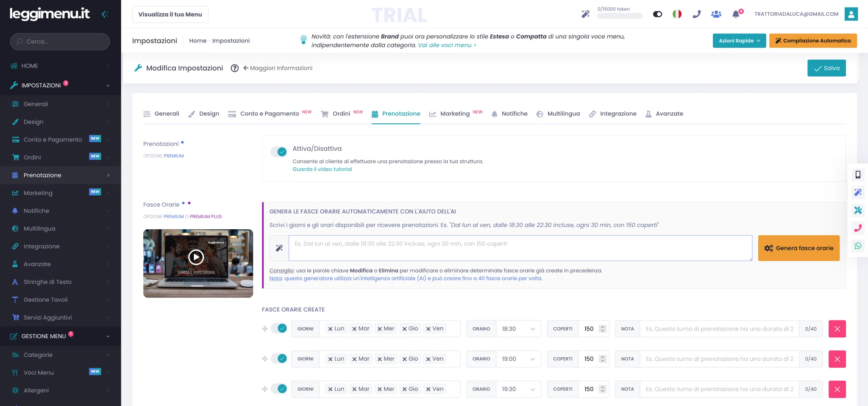This screenshot has width=868, height=406.
Task: Click the help question mark icon
Action: [234, 68]
